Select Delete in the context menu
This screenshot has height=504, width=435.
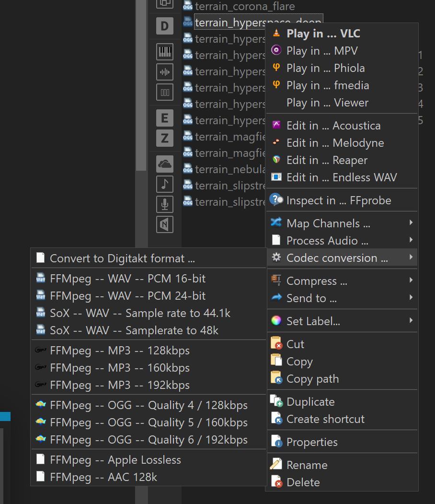[342, 482]
